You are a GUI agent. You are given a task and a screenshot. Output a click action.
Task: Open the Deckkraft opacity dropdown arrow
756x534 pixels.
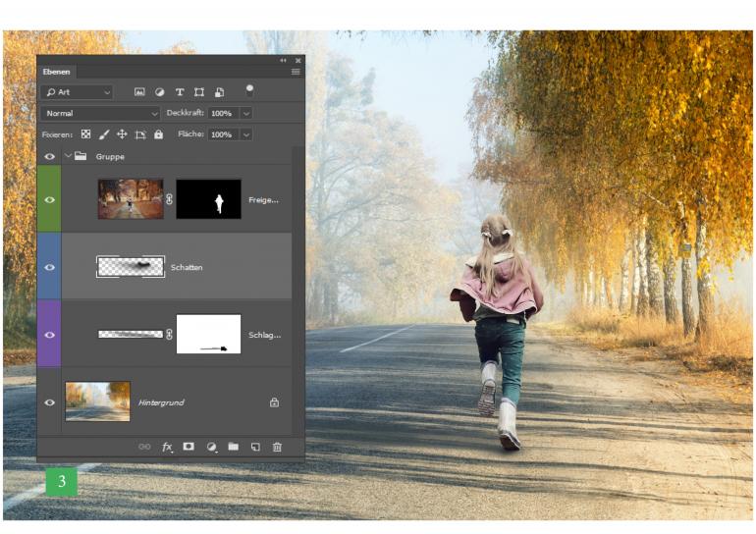245,113
